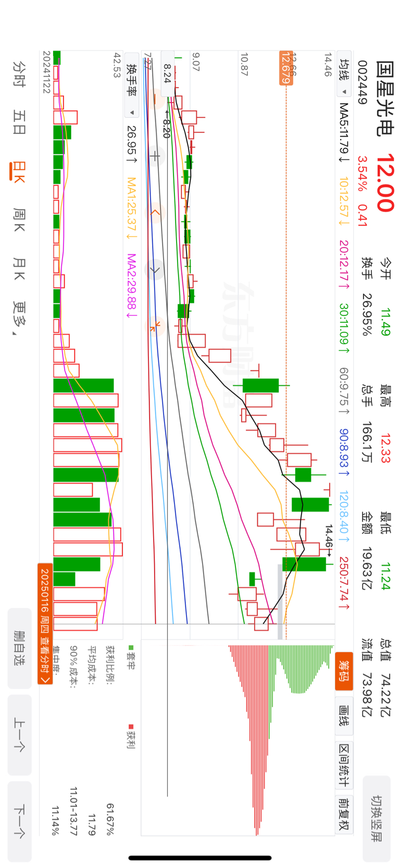The width and height of the screenshot is (400, 868).
Task: Click the 区间统计 button
Action: click(344, 765)
